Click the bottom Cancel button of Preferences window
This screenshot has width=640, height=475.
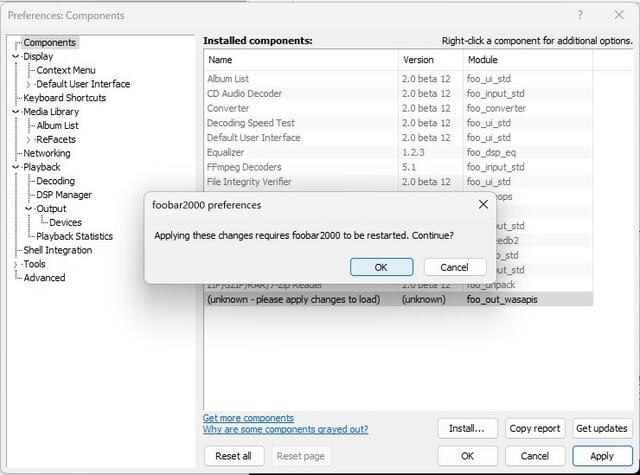[535, 456]
